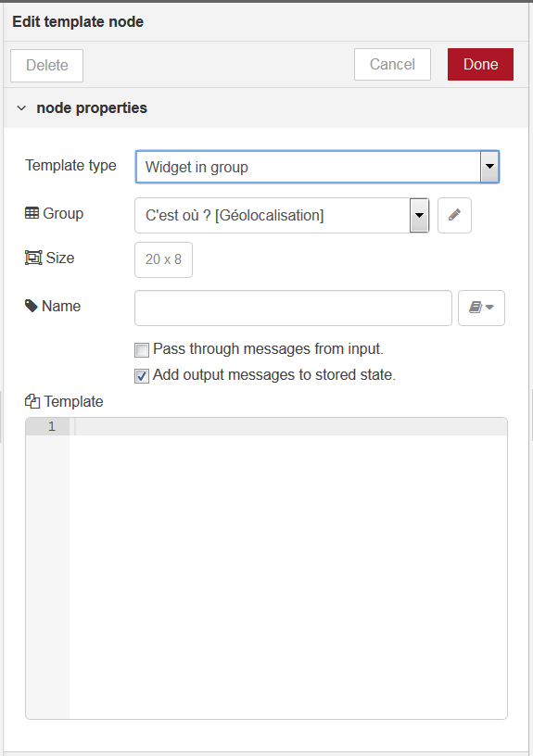
Task: Click the Delete button
Action: (46, 65)
